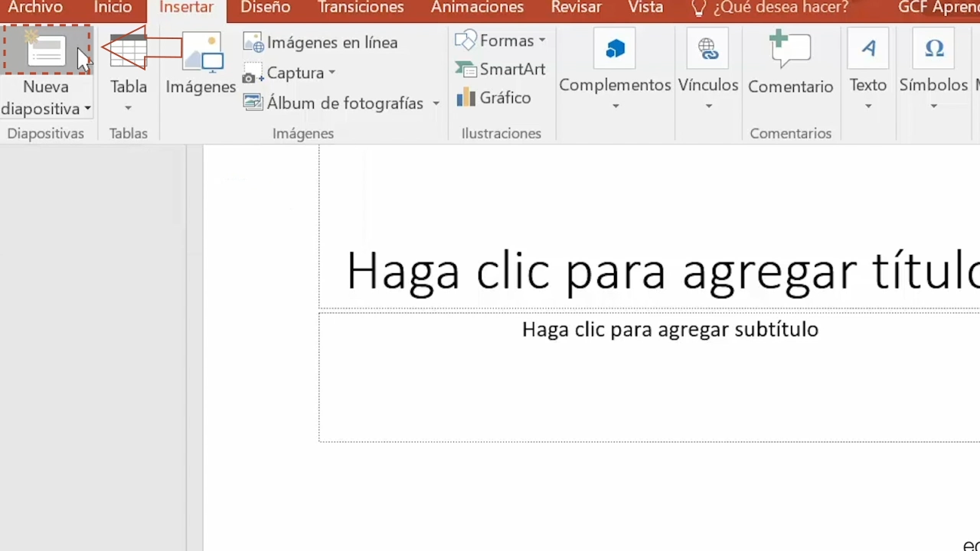Open the Nueva diapositiva dropdown arrow

(x=87, y=109)
